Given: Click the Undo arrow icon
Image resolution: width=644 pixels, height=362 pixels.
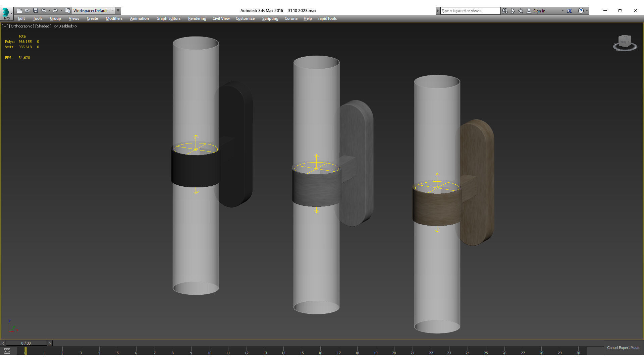Looking at the screenshot, I should [x=44, y=11].
